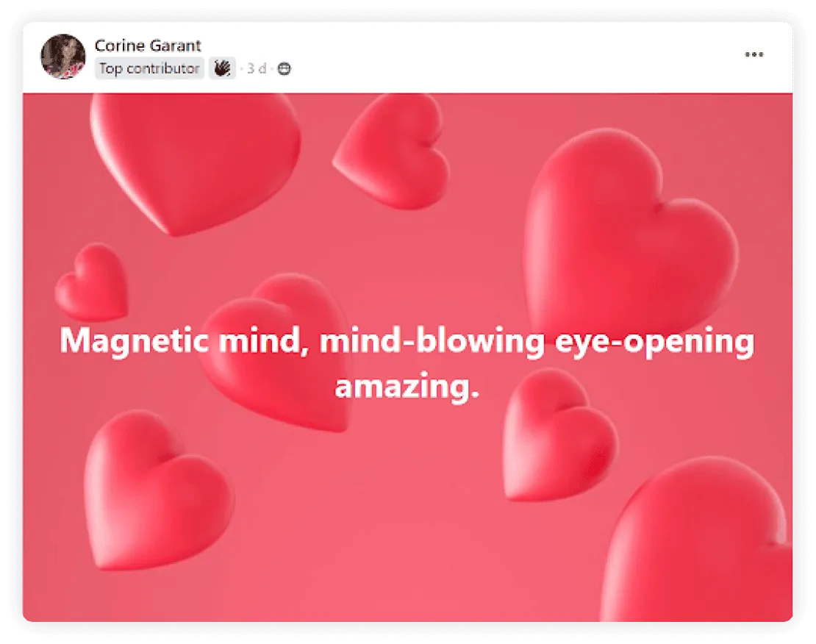Open the Corine Garant name link
816x644 pixels.
147,46
